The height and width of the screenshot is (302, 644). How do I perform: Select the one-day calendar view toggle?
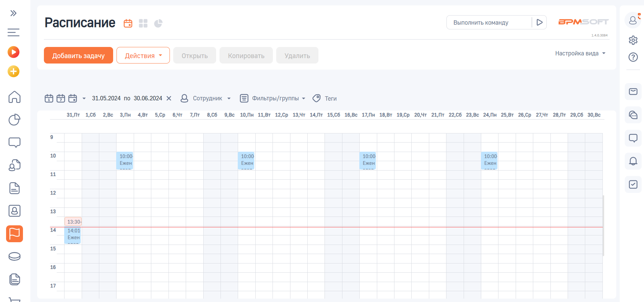[49, 98]
